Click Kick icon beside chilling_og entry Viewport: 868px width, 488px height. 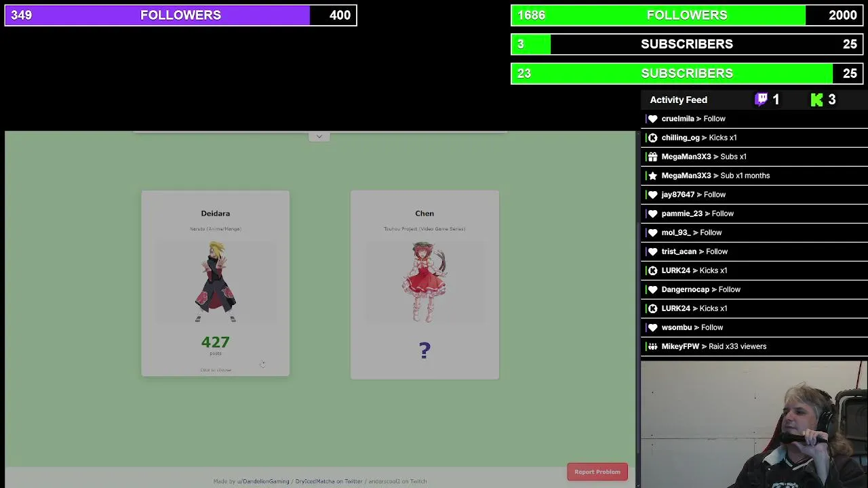pyautogui.click(x=653, y=138)
